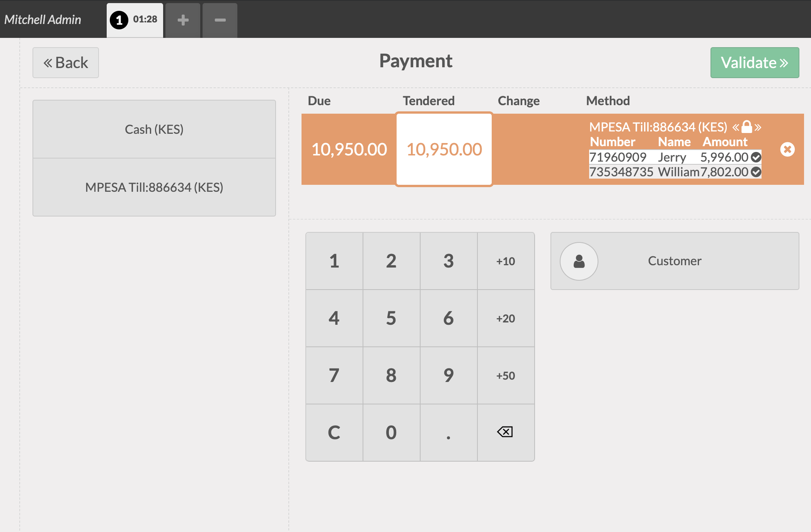Click the Change column header
Screen dimensions: 811x532
(x=519, y=101)
